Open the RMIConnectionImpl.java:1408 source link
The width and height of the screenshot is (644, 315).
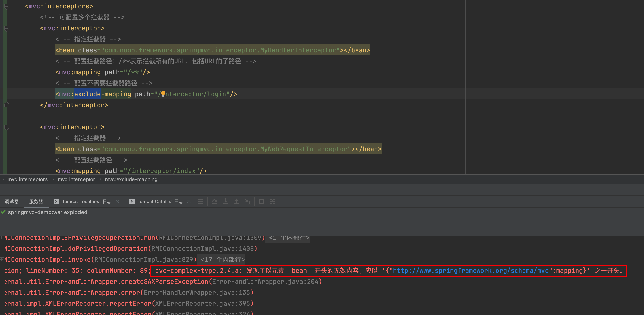pyautogui.click(x=202, y=248)
